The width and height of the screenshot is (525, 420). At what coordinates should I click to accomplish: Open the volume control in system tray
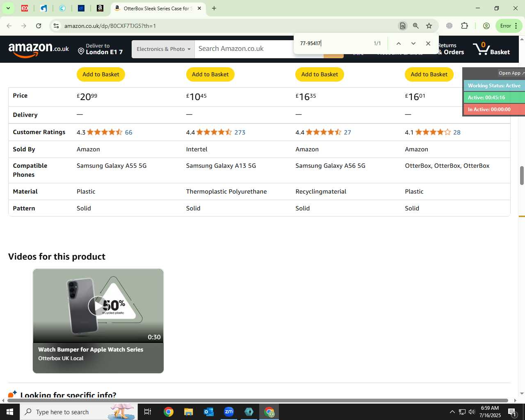pyautogui.click(x=472, y=412)
